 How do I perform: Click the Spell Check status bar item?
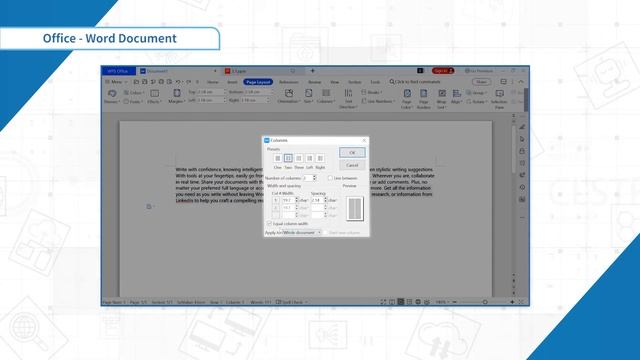tap(291, 302)
